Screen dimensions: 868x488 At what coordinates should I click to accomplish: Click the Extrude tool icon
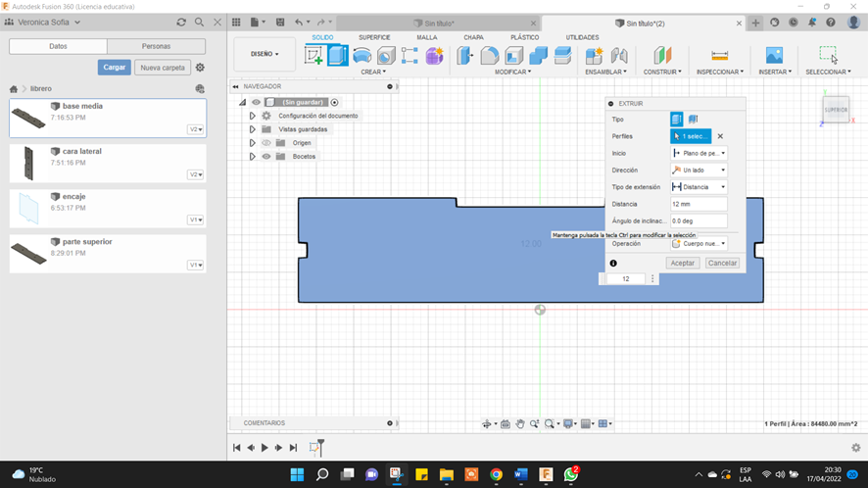pyautogui.click(x=338, y=56)
